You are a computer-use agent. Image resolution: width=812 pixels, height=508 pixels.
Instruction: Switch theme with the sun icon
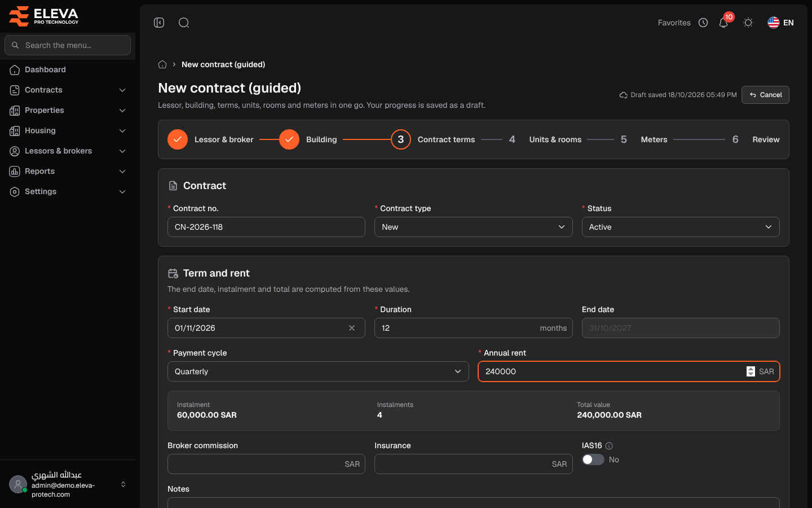(x=748, y=23)
